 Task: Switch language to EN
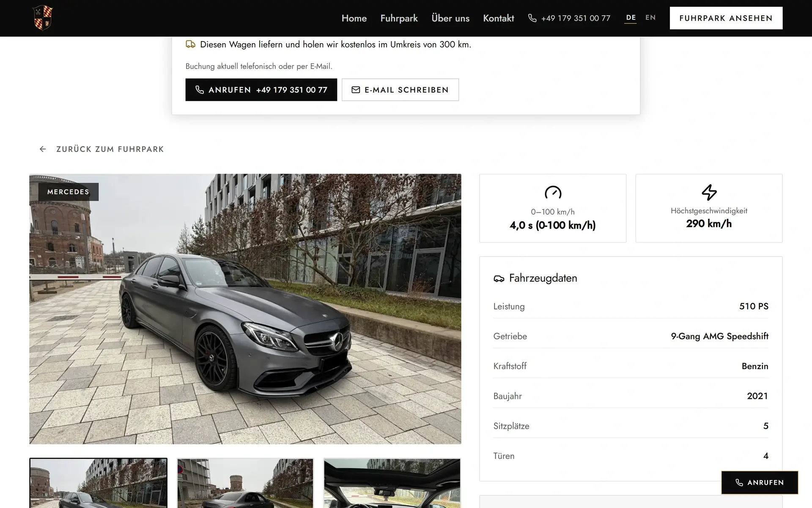point(650,18)
